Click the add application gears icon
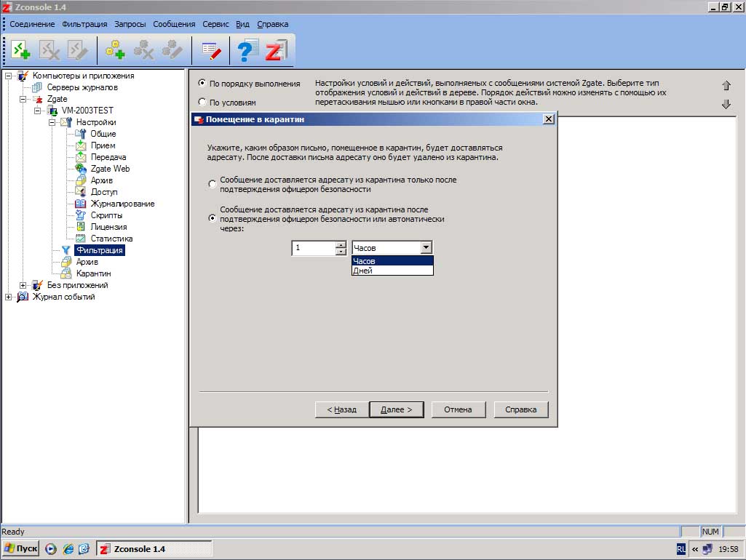This screenshot has height=560, width=746. (x=115, y=50)
